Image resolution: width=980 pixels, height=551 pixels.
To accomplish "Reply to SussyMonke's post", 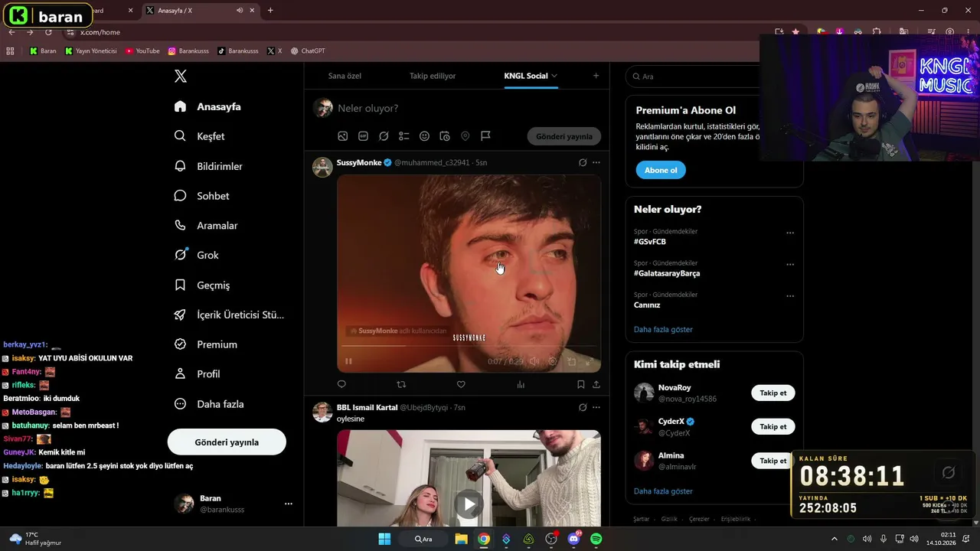I will point(341,384).
